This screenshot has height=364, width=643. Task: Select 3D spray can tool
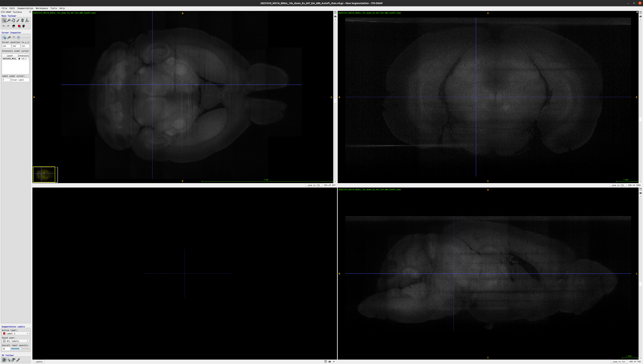tap(13, 360)
